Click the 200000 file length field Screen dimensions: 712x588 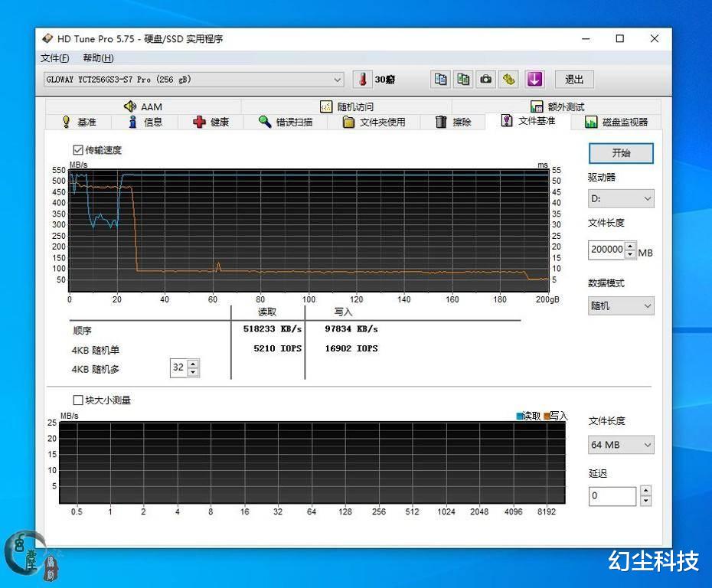[606, 250]
